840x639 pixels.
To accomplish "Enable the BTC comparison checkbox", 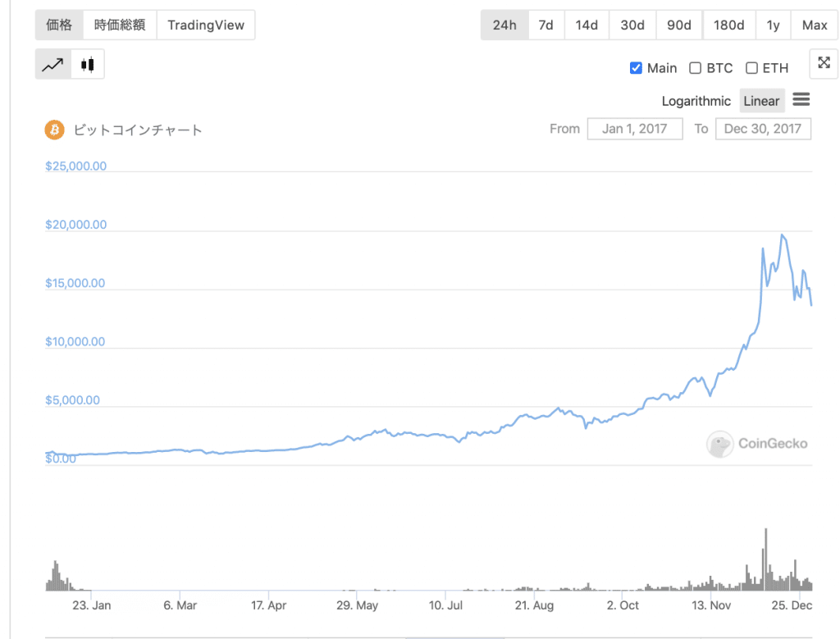I will pos(695,67).
